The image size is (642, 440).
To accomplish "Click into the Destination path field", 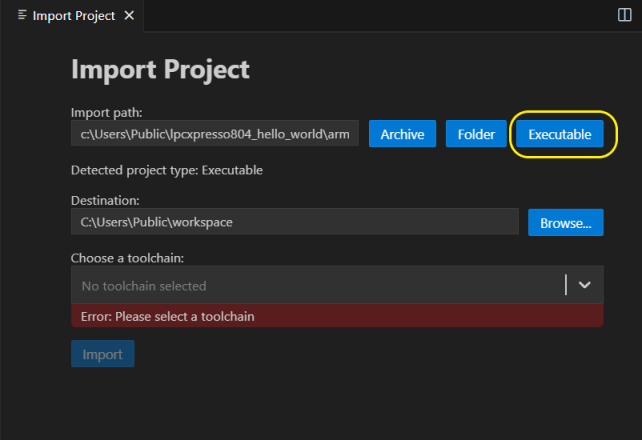I will point(295,222).
